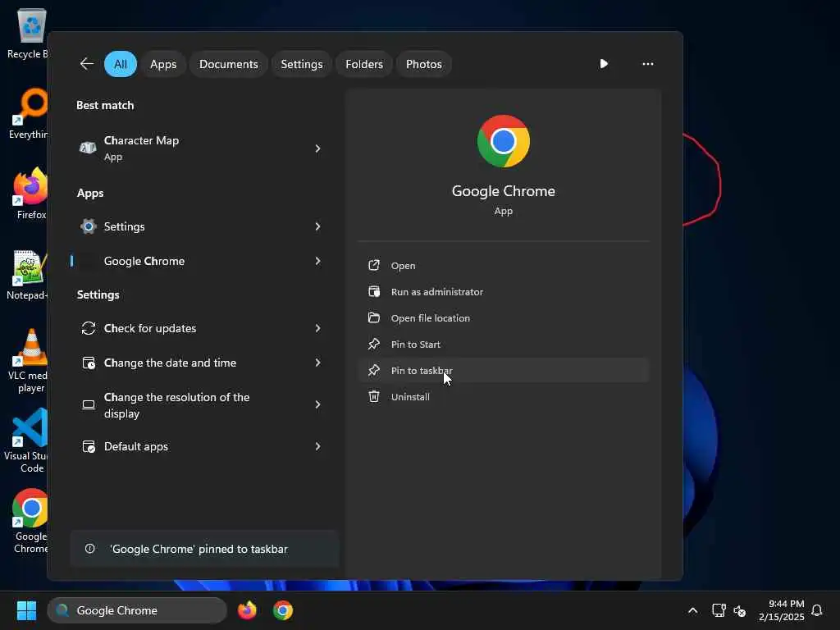This screenshot has width=840, height=630.
Task: Click the Settings gear icon in Apps
Action: pyautogui.click(x=89, y=226)
